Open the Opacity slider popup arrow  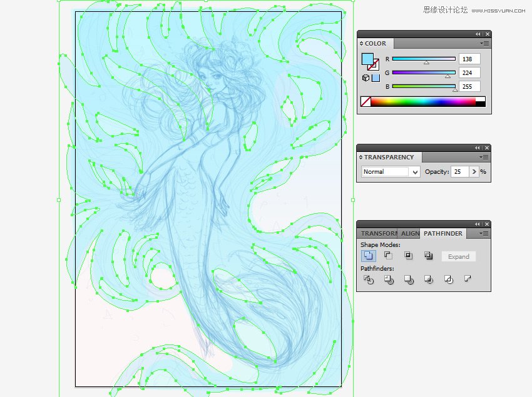tap(474, 171)
